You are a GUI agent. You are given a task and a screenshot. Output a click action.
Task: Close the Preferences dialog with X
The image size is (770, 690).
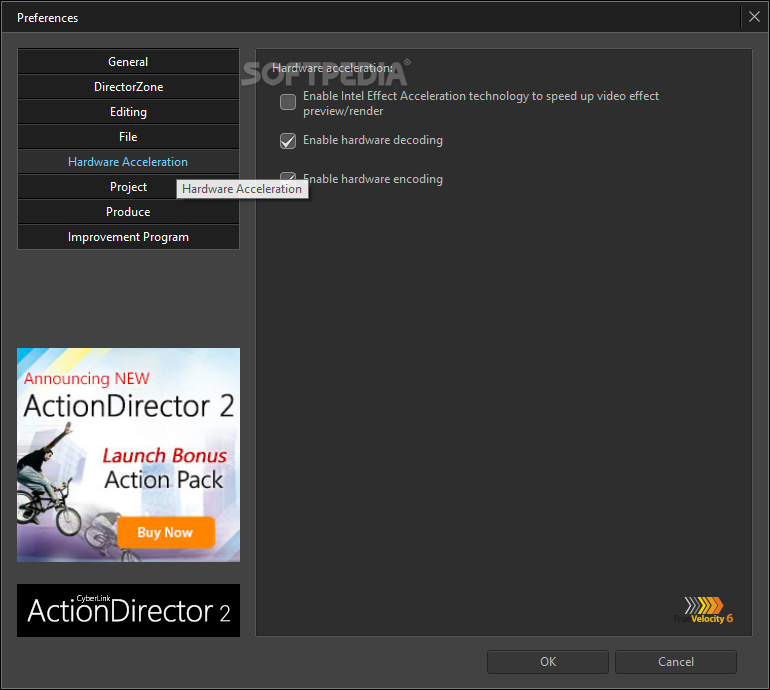coord(754,17)
